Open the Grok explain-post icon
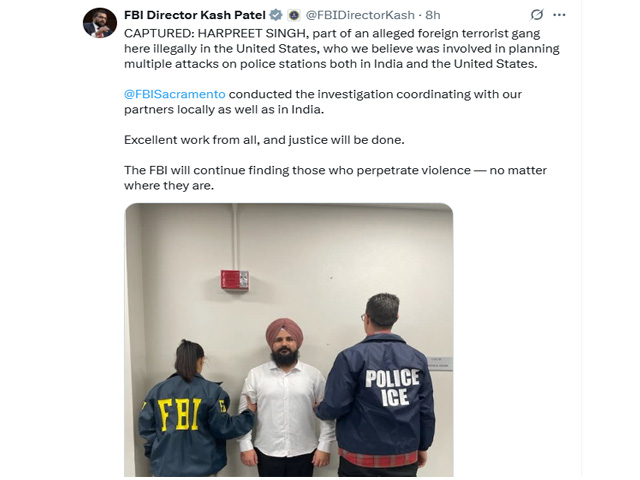Screen dimensions: 640x480 (537, 15)
